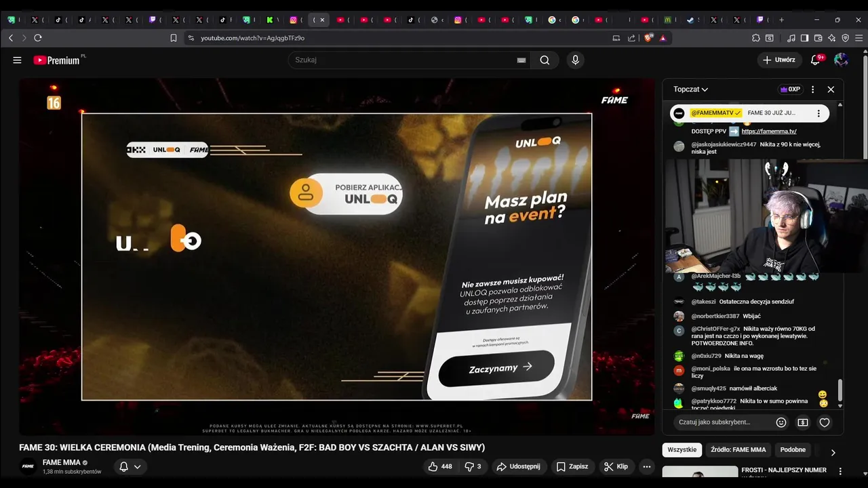Select the Źródło: FAME MMA chip
The width and height of the screenshot is (868, 488).
coord(738,450)
